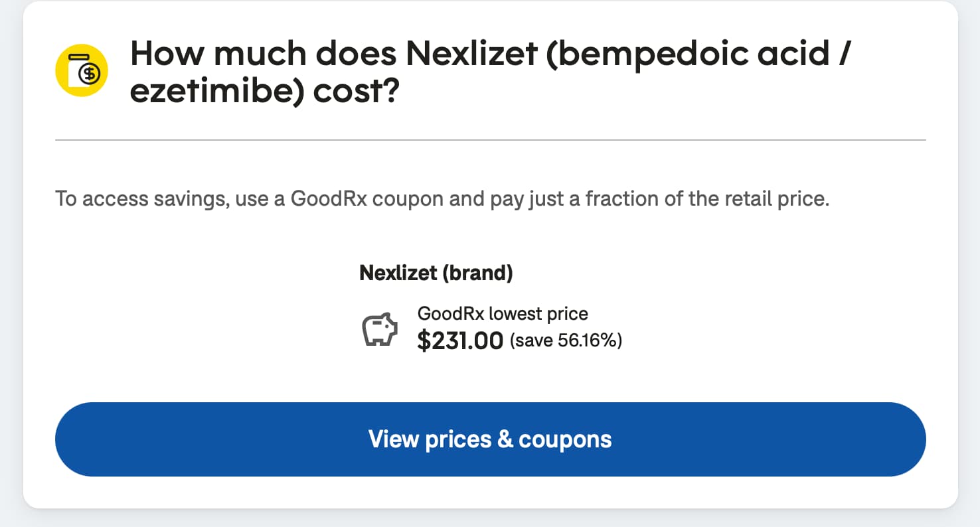
Task: Click the piggy bank savings icon
Action: coord(379,329)
